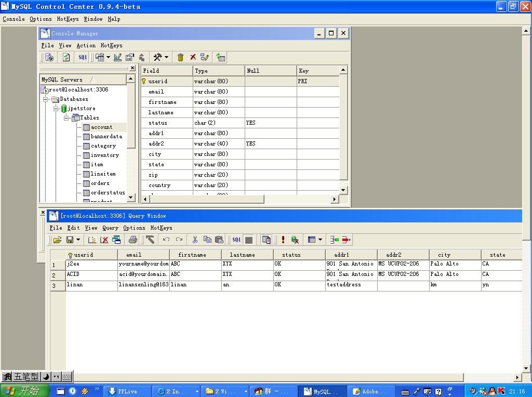Click the field list horizontal scrollbar thumb
Viewport: 532px width, 397px height.
click(206, 199)
